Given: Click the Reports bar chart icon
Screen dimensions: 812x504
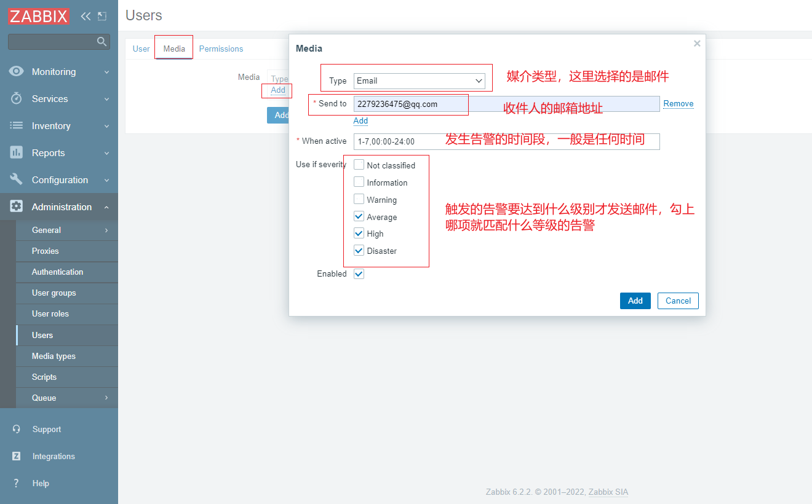Looking at the screenshot, I should pos(17,152).
